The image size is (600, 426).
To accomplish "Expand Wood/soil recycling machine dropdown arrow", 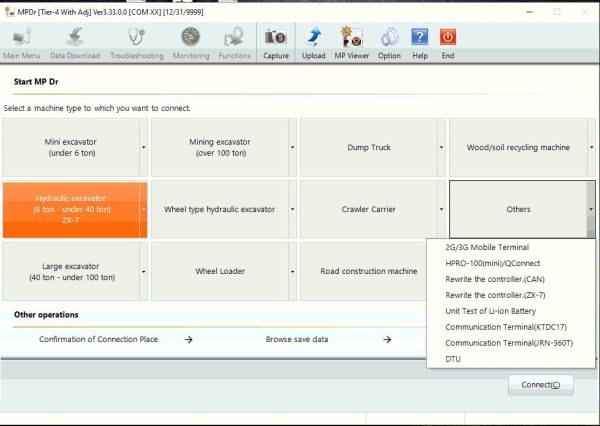I will [x=591, y=147].
